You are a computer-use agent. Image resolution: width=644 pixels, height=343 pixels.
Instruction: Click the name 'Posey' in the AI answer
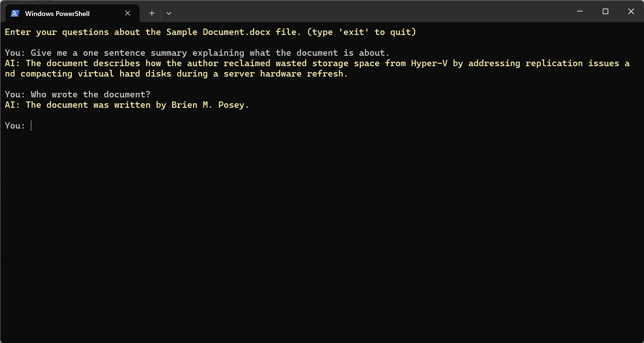coord(231,105)
